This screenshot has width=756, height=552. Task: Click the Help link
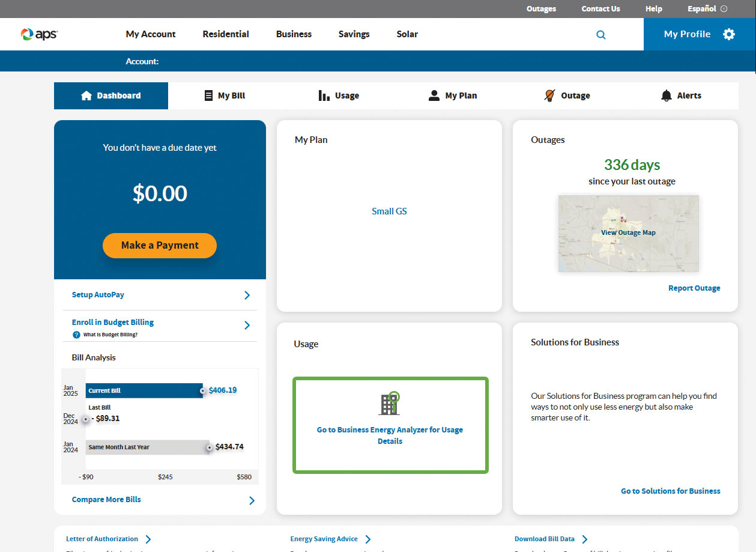point(654,9)
